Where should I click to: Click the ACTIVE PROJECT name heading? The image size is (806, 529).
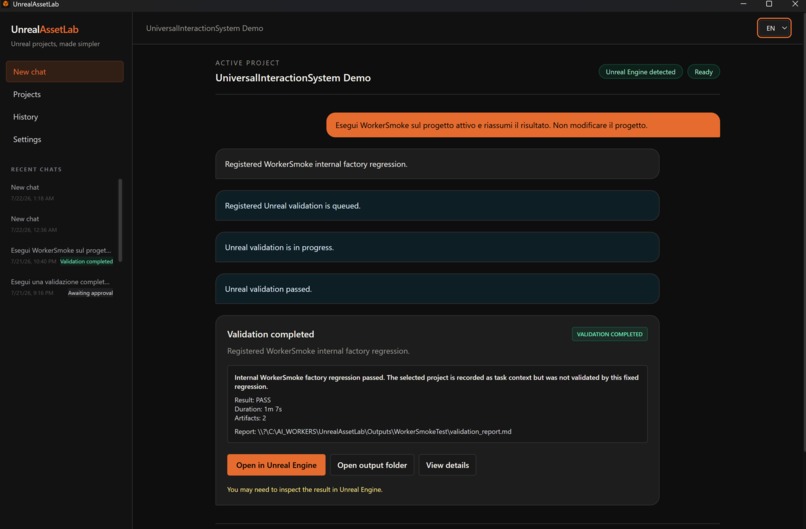tap(293, 78)
